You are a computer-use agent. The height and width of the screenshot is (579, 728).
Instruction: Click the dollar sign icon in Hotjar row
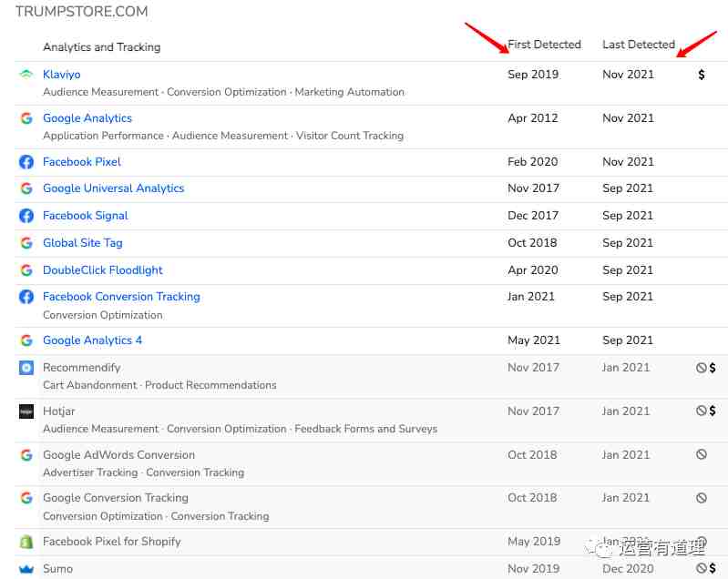(x=713, y=410)
